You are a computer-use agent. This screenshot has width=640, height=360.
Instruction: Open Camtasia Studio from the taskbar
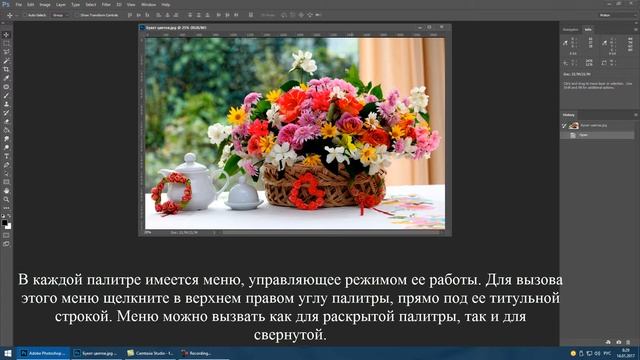click(150, 353)
